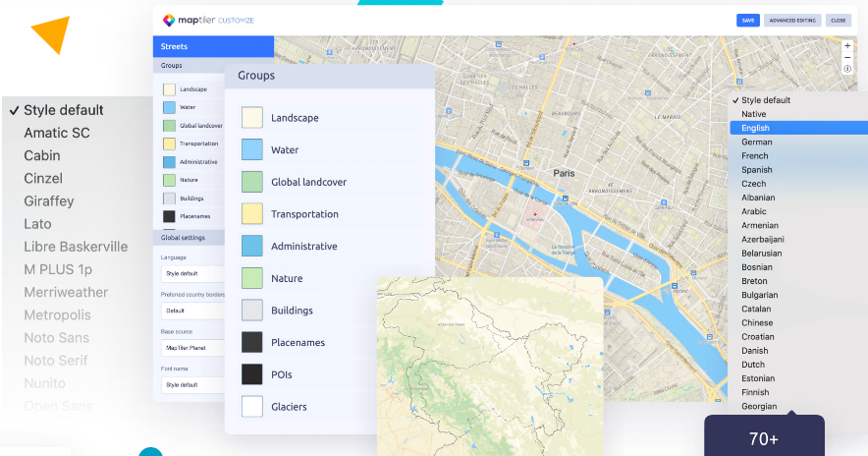Click the Global settings section header
The height and width of the screenshot is (456, 868).
pyautogui.click(x=189, y=238)
